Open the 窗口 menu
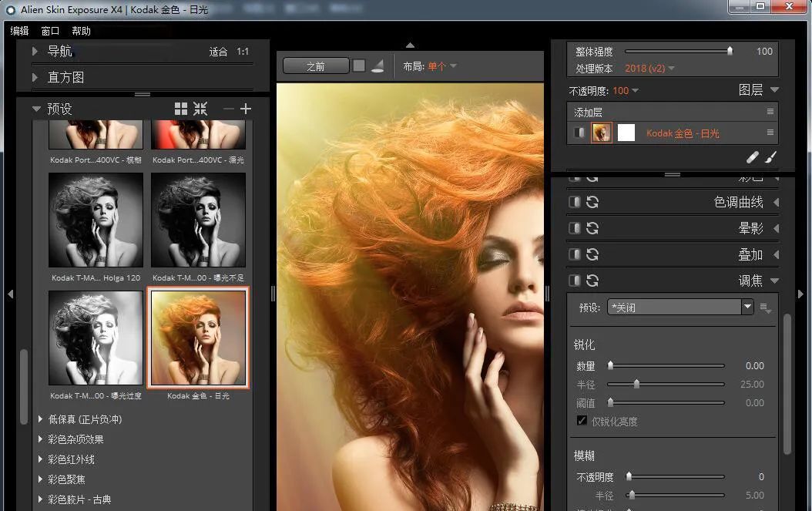 pos(50,31)
